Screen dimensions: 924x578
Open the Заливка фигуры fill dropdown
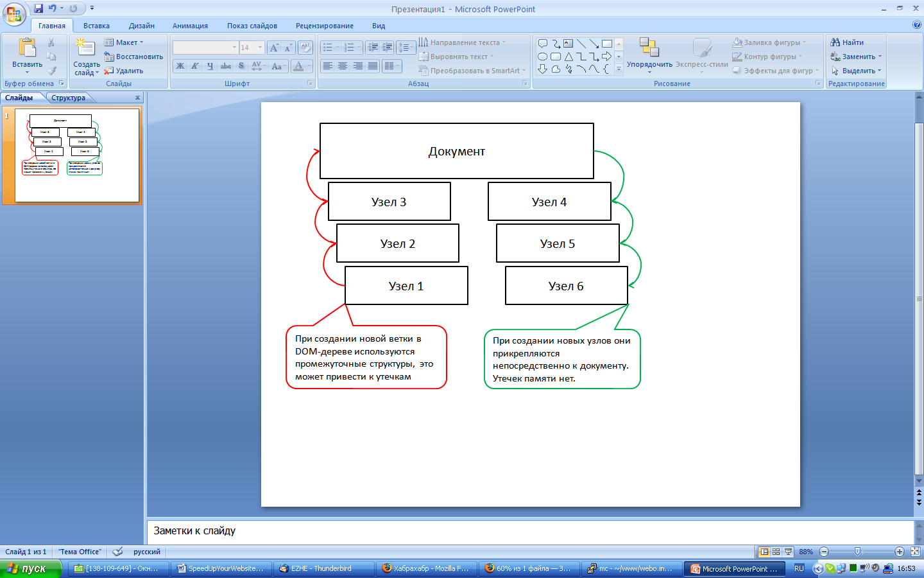coord(805,42)
